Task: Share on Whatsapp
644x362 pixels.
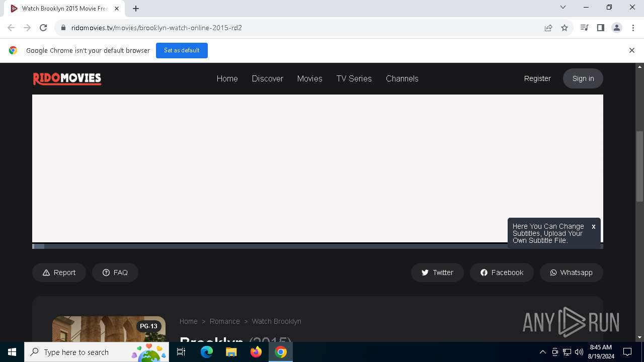Action: [571, 273]
